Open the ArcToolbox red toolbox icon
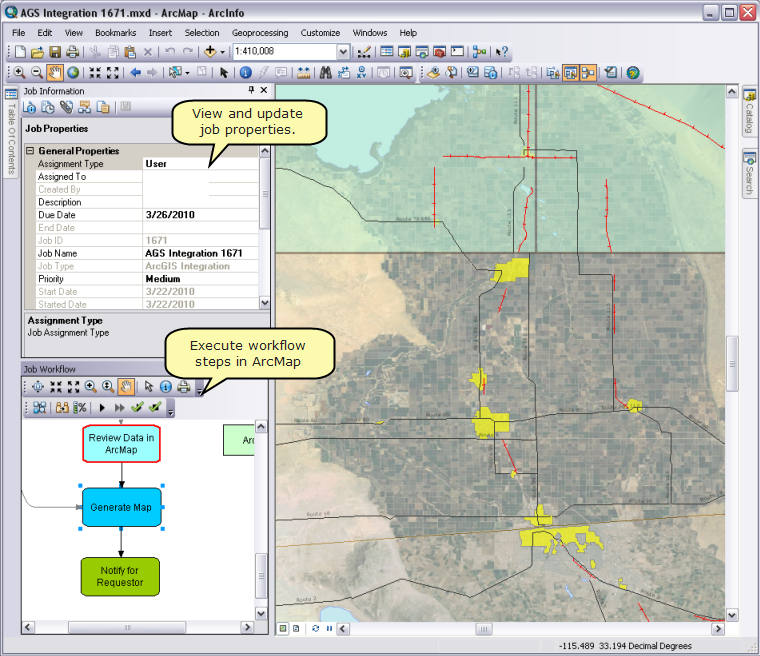760x656 pixels. click(440, 51)
